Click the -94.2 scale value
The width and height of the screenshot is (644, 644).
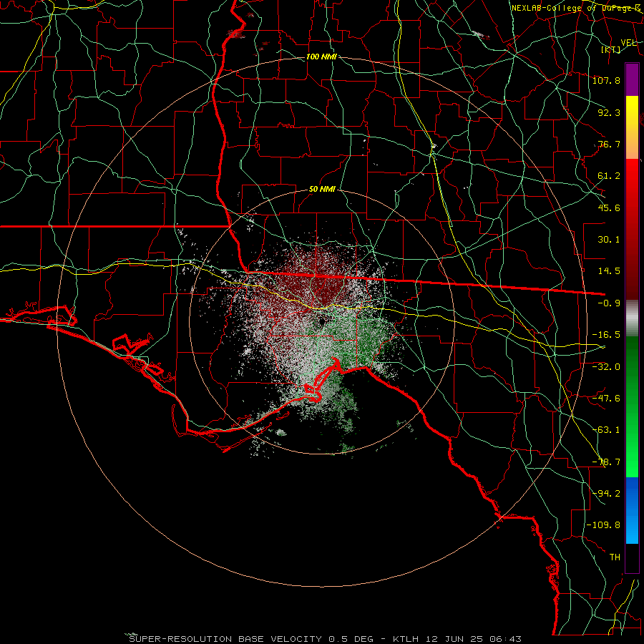click(x=606, y=493)
